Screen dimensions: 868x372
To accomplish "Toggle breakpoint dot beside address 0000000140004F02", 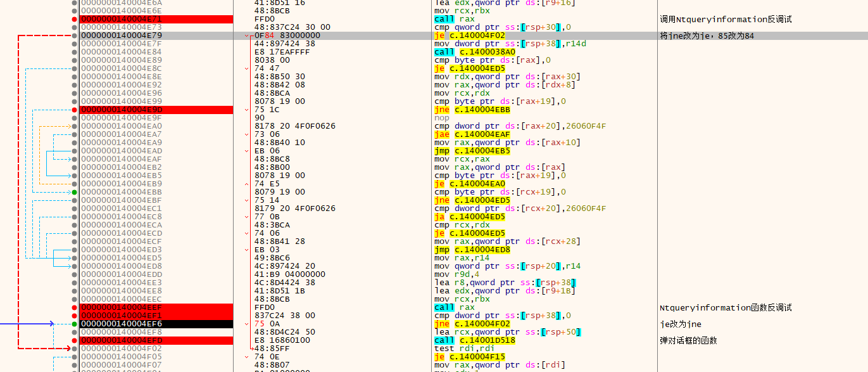I will click(x=75, y=349).
